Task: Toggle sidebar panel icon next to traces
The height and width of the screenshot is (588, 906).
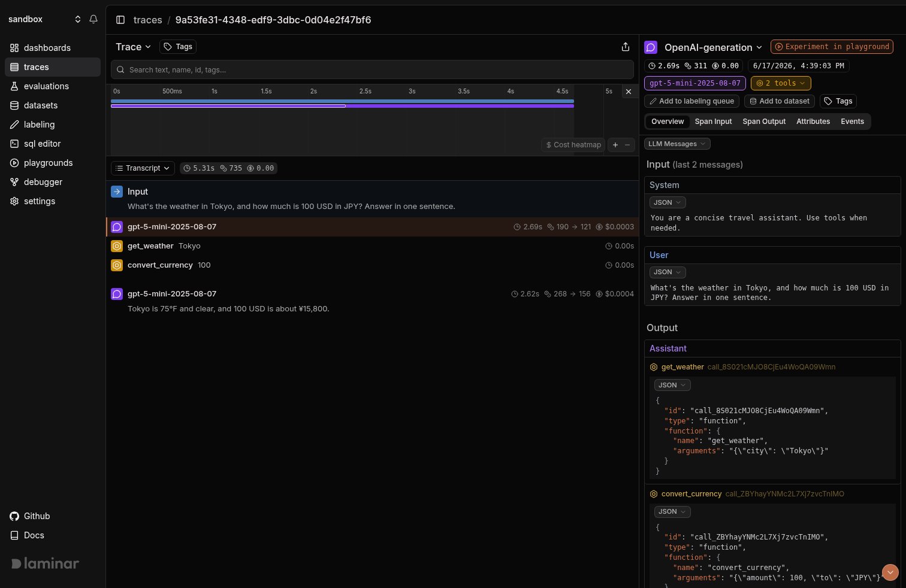Action: (120, 20)
